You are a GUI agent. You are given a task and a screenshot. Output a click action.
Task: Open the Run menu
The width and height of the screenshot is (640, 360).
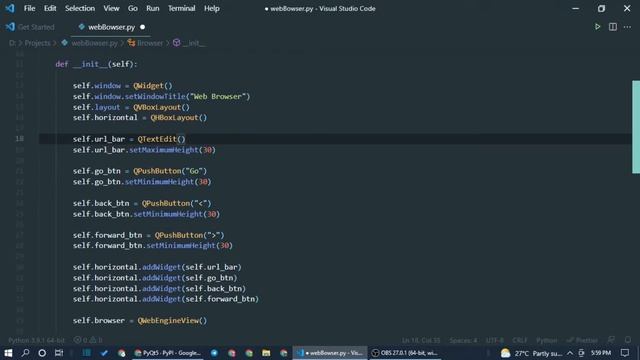[x=153, y=8]
